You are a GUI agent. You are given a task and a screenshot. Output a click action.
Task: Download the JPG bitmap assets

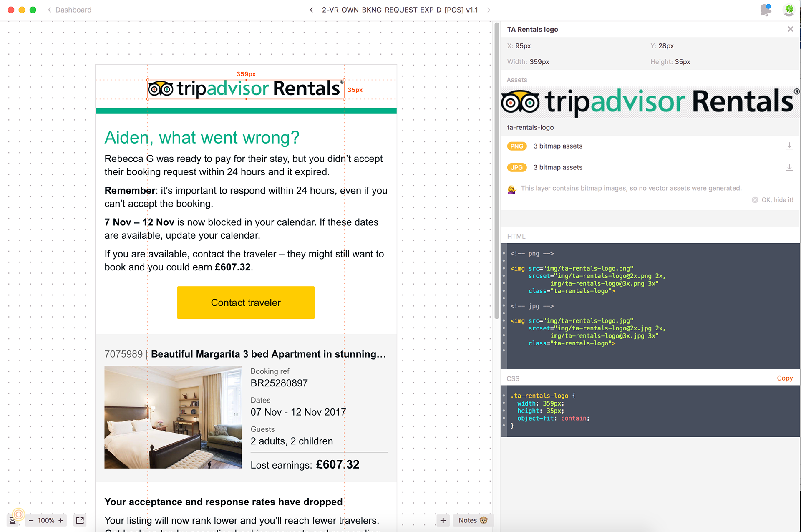tap(789, 167)
